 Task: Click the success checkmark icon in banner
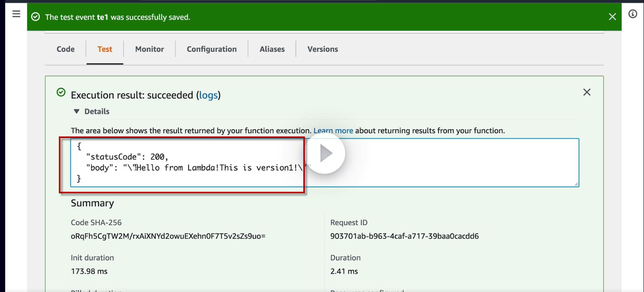click(x=36, y=17)
